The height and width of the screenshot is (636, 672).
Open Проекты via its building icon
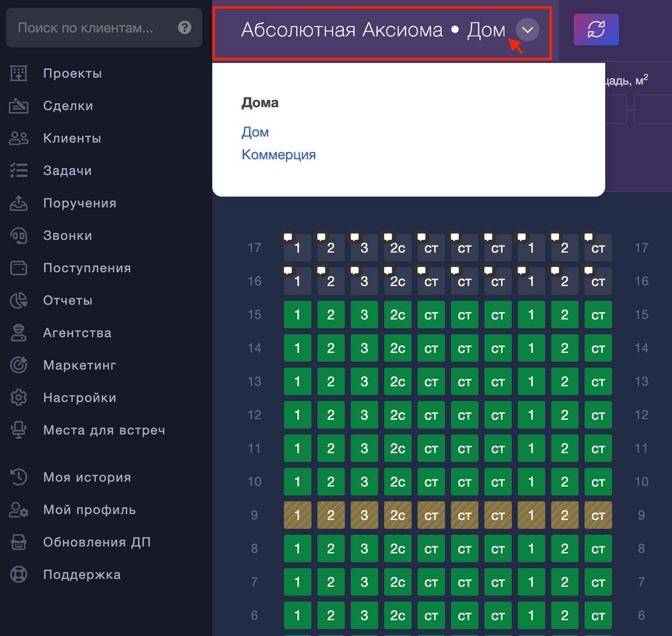tap(18, 73)
